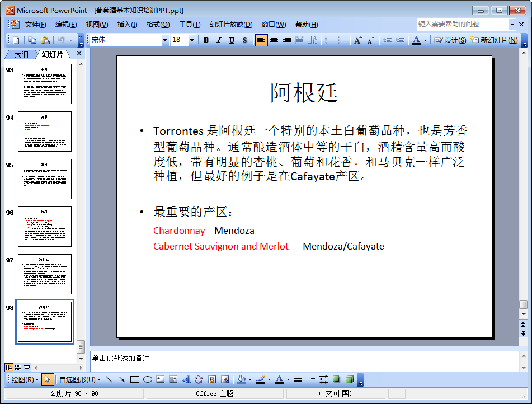Toggle Italic formatting
Viewport: 532px width, 404px height.
219,40
